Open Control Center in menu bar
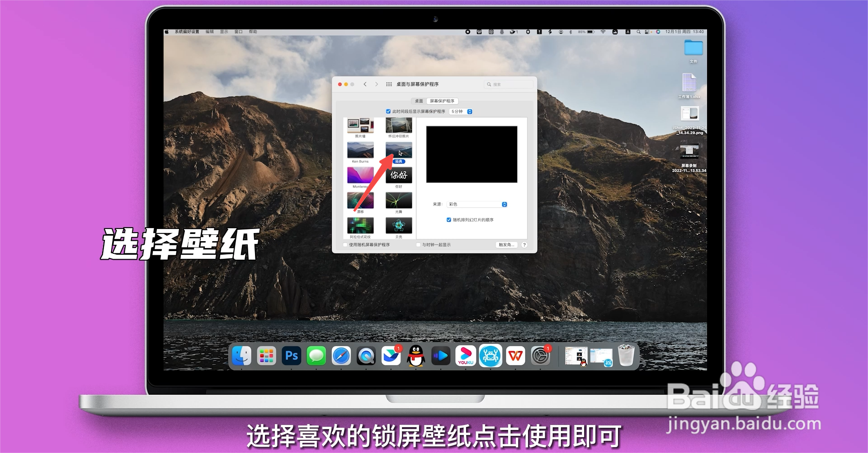 point(648,32)
